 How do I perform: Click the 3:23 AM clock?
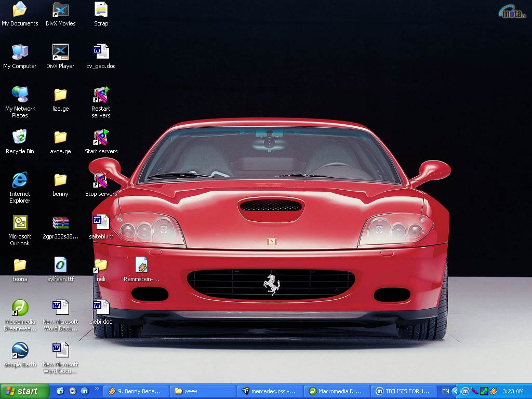tap(513, 391)
